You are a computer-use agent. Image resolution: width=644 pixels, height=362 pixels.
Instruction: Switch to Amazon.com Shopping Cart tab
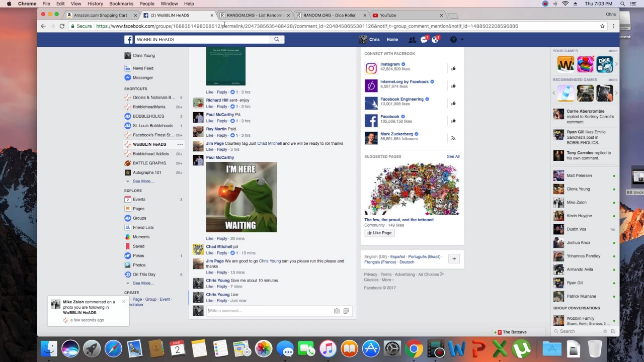pyautogui.click(x=101, y=15)
